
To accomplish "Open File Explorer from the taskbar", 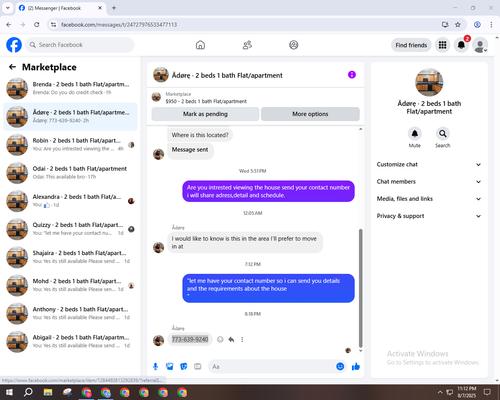I will point(48,392).
